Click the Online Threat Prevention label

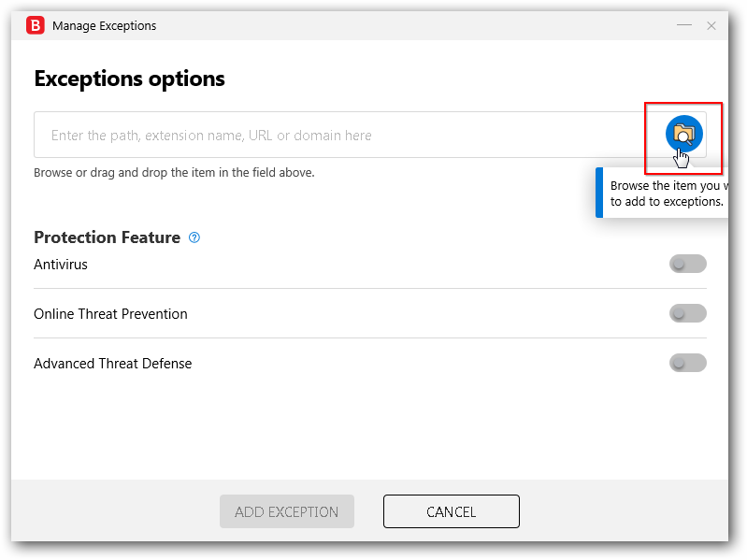110,314
